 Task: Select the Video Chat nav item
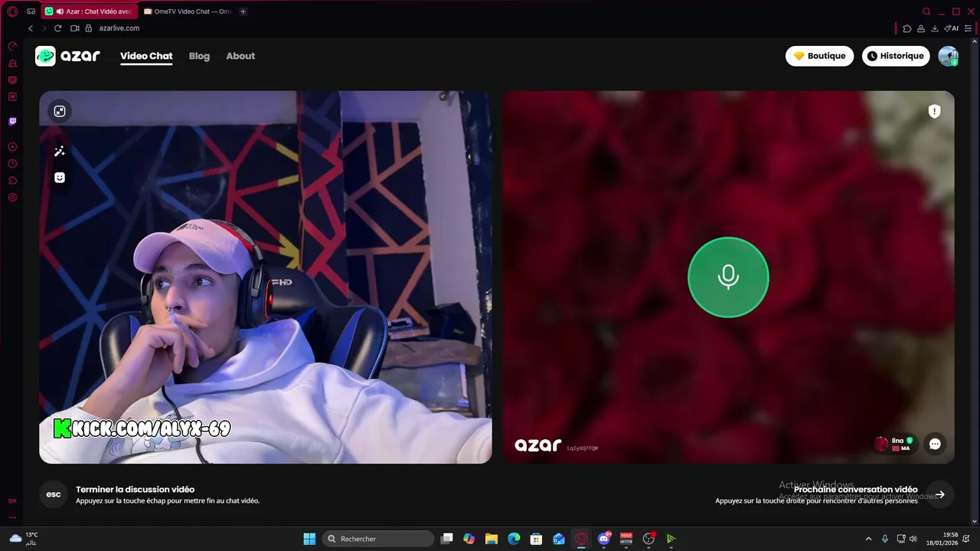coord(146,56)
